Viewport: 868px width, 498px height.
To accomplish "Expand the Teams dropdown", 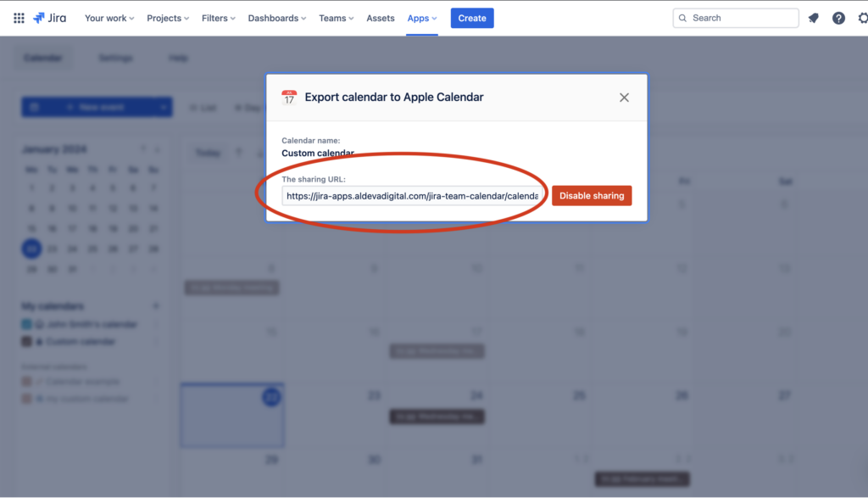I will pos(337,18).
